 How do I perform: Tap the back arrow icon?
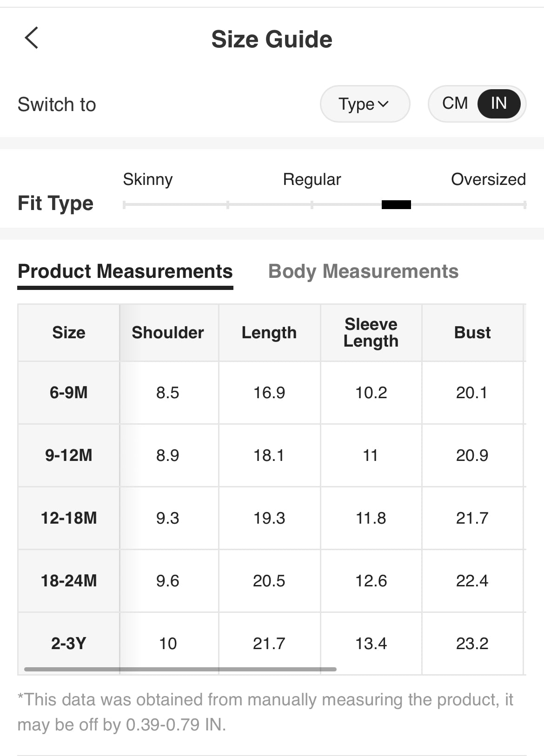click(32, 38)
